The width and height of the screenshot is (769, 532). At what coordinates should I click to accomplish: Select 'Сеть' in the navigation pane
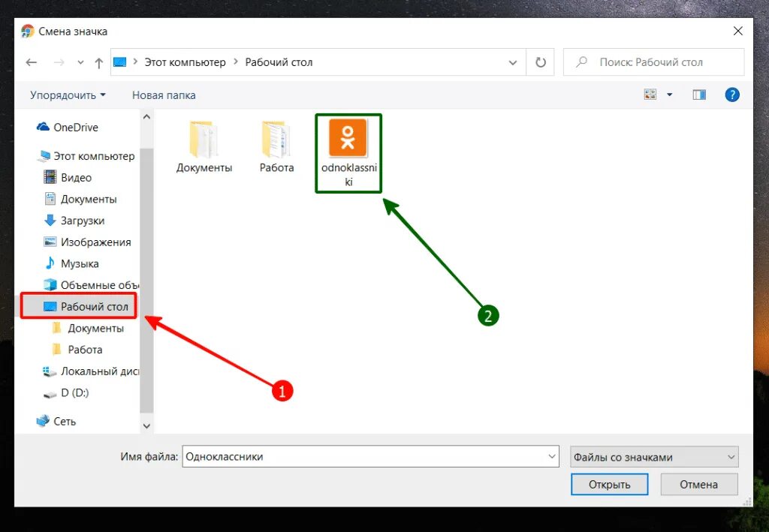coord(56,421)
